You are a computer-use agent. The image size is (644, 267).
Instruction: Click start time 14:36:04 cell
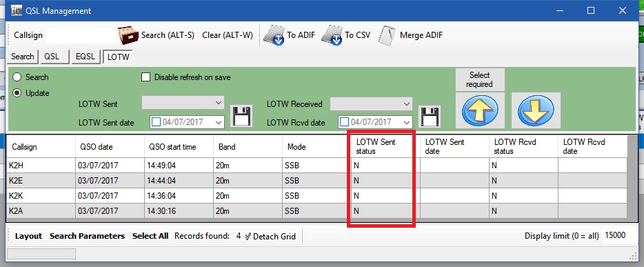click(179, 196)
